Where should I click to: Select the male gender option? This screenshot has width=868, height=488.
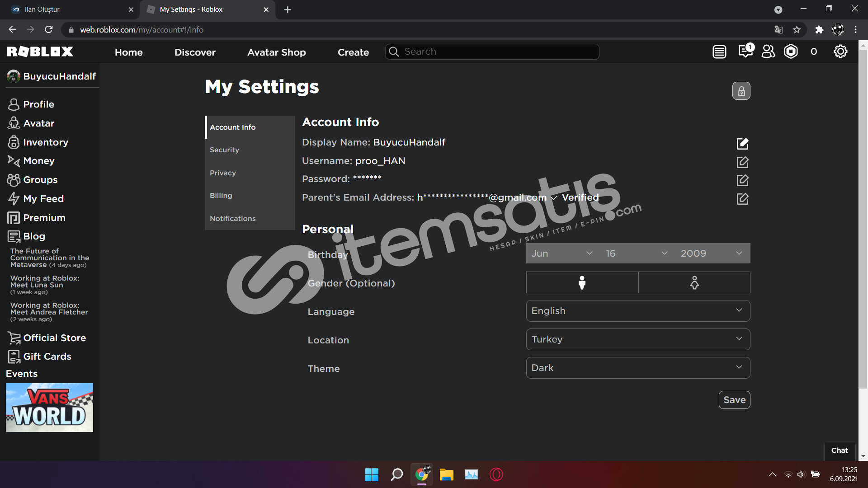coord(582,282)
